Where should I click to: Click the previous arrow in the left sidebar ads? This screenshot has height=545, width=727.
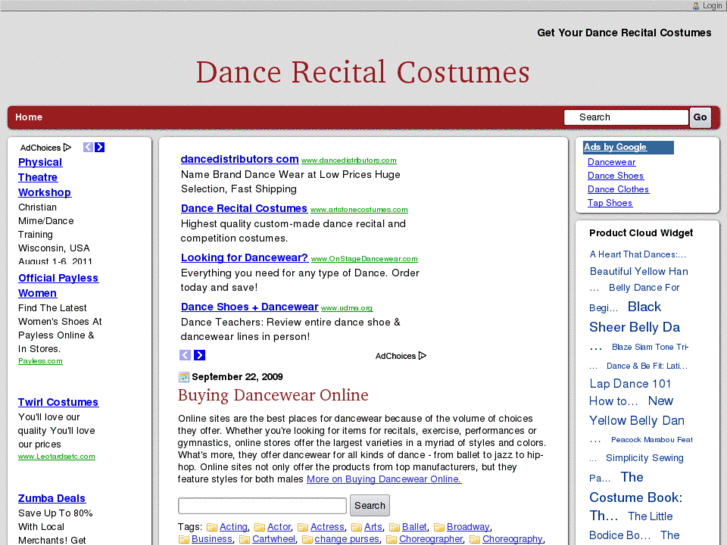click(88, 147)
